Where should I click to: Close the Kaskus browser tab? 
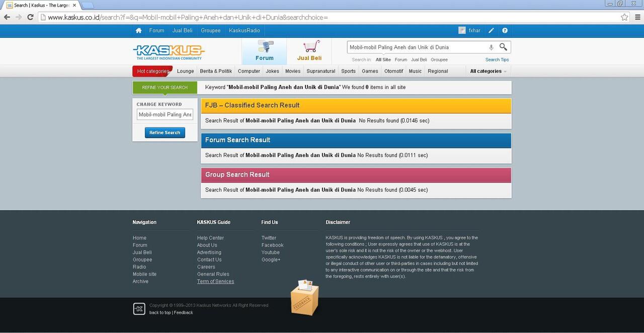74,5
